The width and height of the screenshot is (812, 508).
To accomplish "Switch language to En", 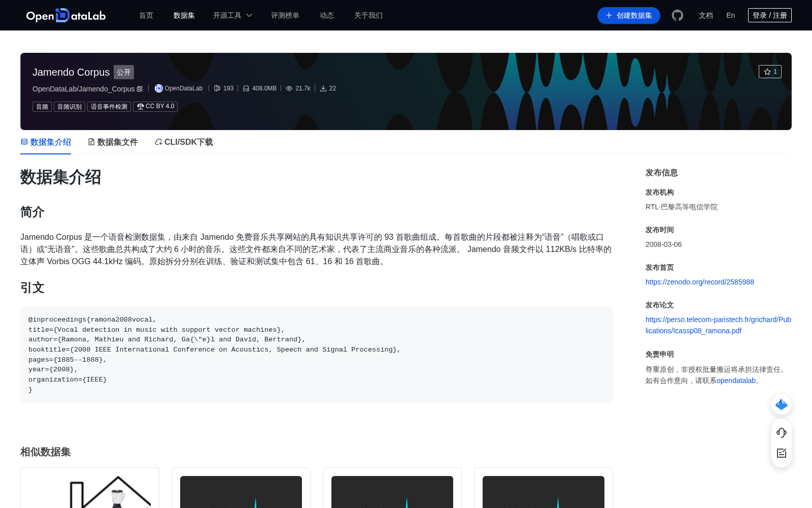I will point(731,15).
